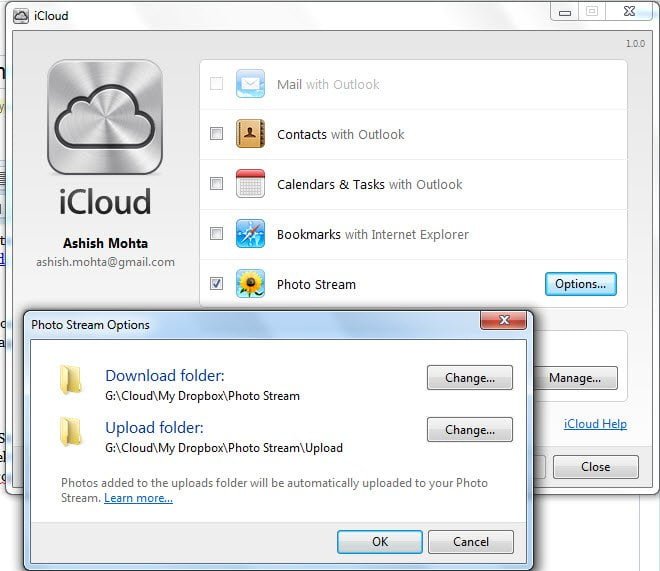Enable Bookmarks with Internet Explorer checkbox
The height and width of the screenshot is (571, 660).
tap(216, 234)
